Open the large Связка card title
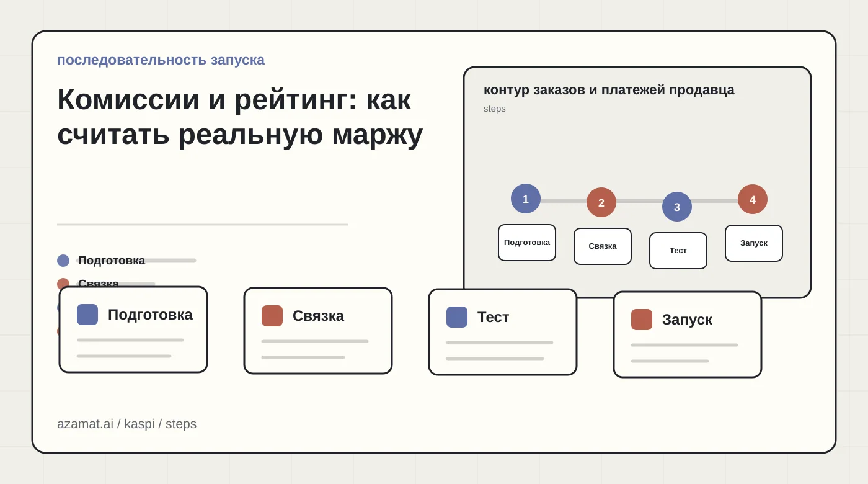868x484 pixels. 318,316
